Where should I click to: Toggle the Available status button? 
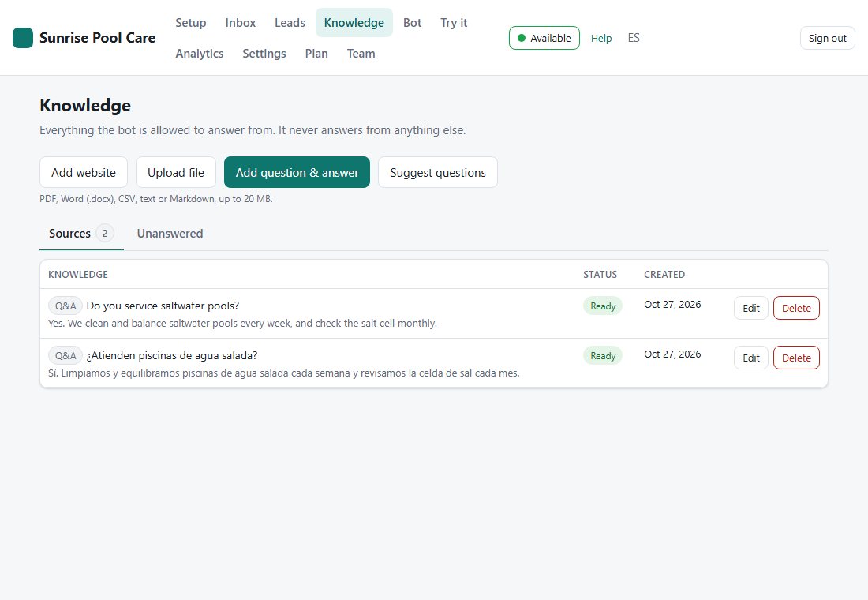point(544,38)
